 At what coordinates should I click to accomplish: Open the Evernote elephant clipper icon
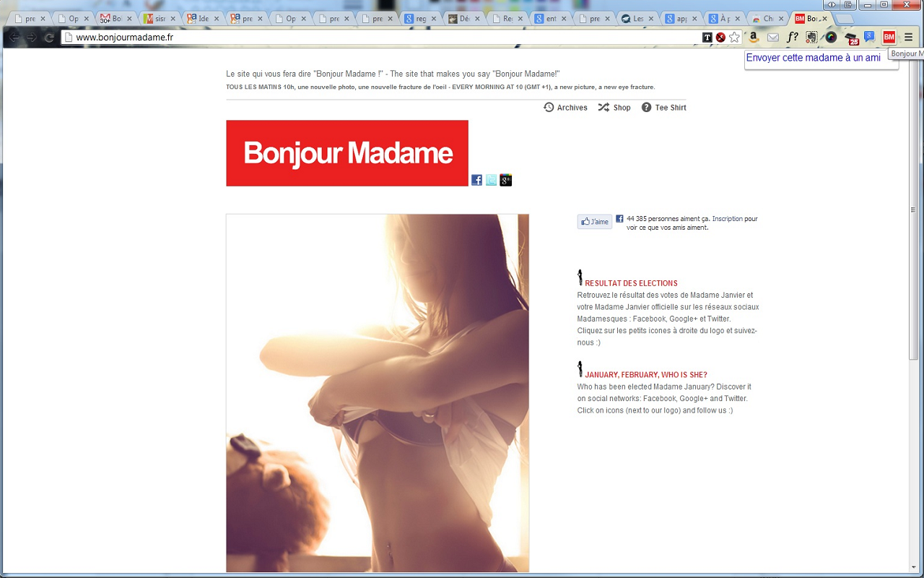pyautogui.click(x=812, y=38)
